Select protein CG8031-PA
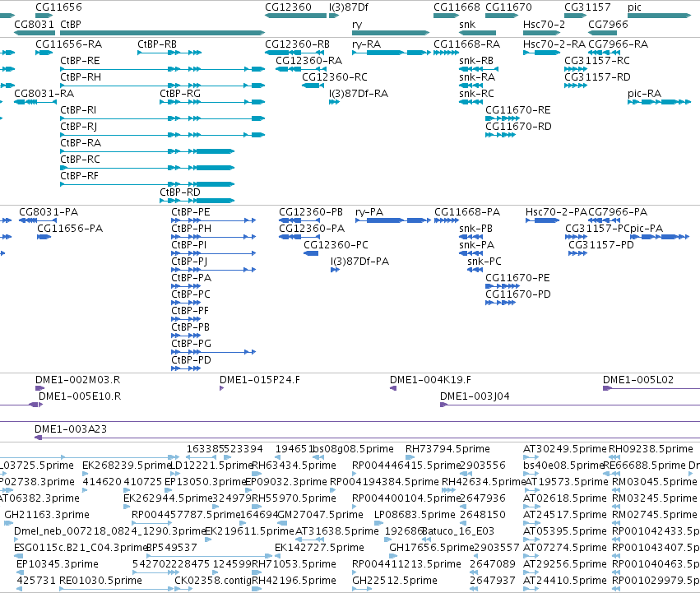 click(x=38, y=220)
